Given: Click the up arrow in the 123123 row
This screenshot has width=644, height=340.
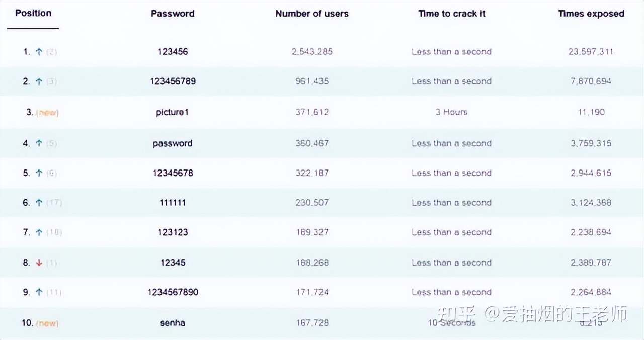Looking at the screenshot, I should pyautogui.click(x=39, y=232).
